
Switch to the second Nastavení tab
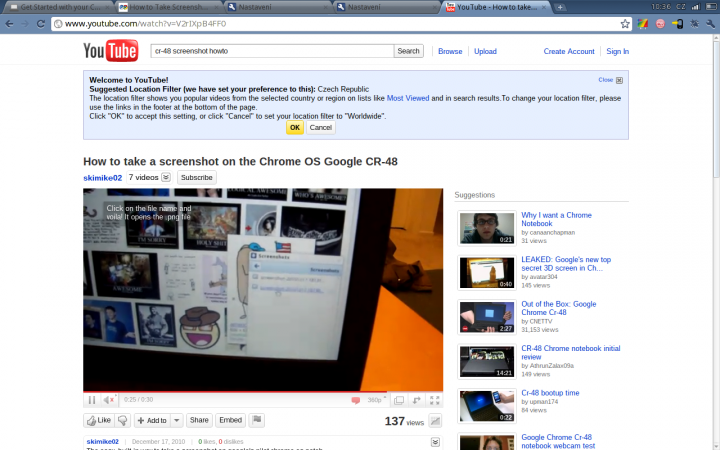click(x=387, y=7)
